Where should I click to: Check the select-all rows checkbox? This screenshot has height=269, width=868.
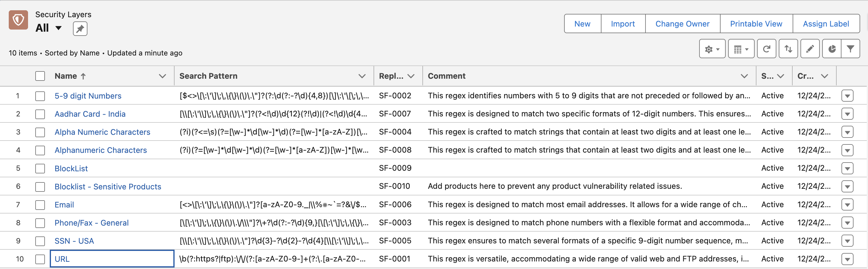tap(40, 76)
